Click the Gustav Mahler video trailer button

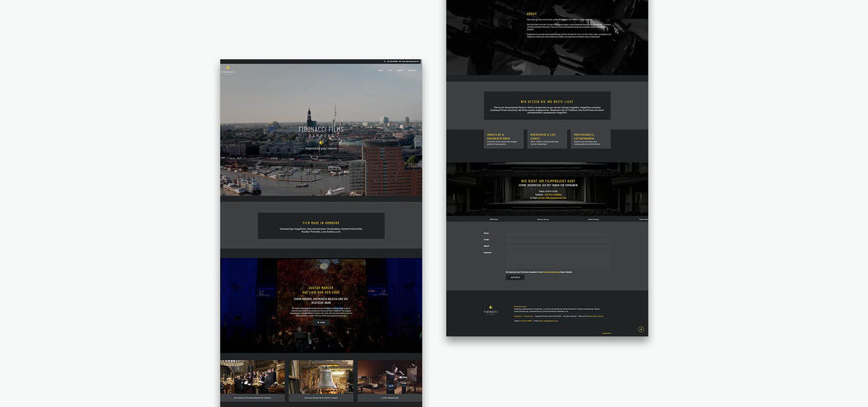321,322
